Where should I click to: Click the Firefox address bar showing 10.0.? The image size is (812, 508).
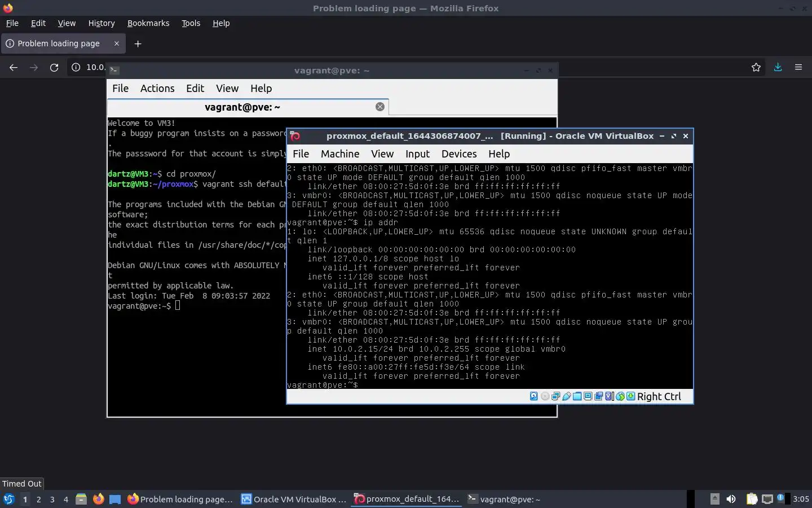coord(95,67)
